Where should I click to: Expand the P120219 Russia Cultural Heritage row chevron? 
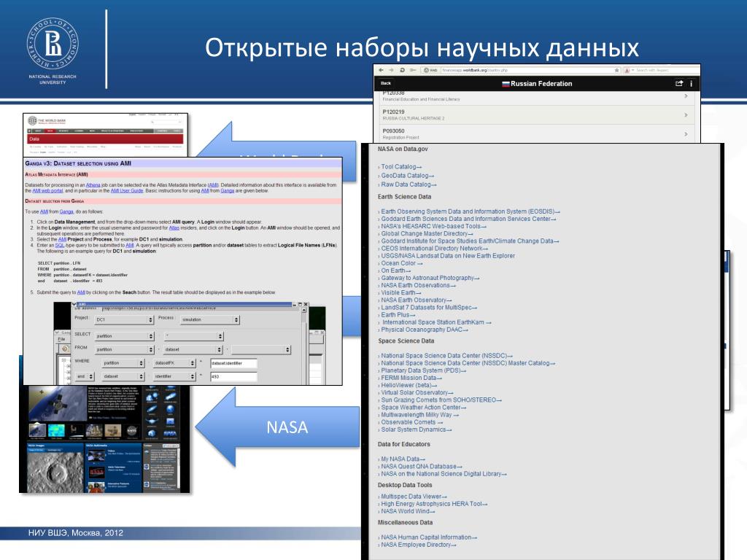coord(686,114)
